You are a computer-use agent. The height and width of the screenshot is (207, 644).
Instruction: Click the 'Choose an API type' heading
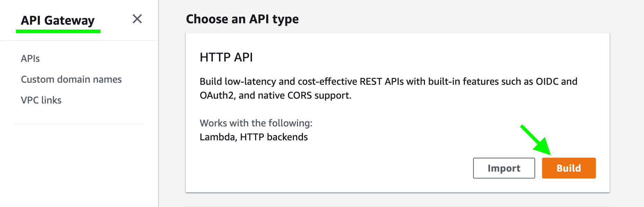click(242, 19)
